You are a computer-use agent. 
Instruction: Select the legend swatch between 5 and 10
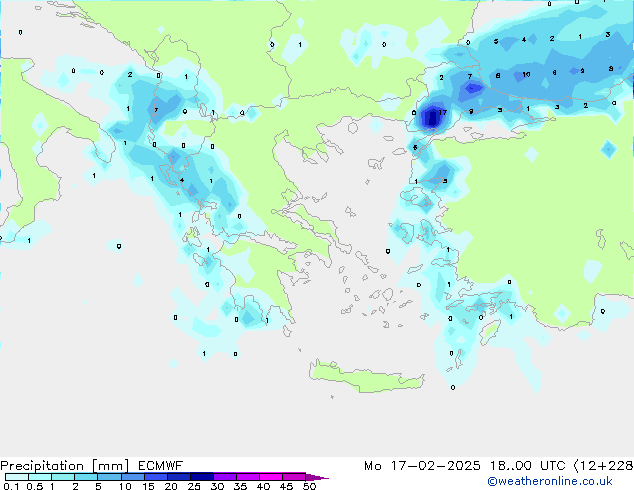[x=110, y=477]
